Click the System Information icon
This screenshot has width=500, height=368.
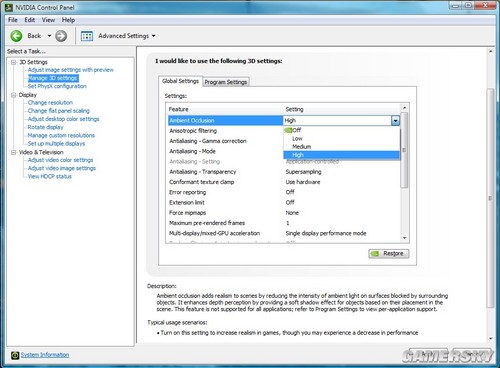click(15, 355)
